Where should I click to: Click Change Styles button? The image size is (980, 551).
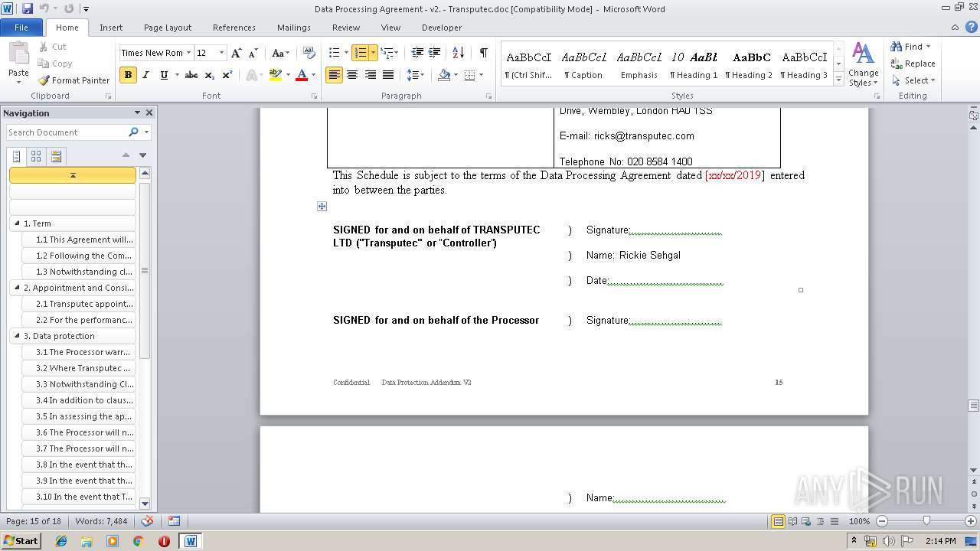point(863,64)
